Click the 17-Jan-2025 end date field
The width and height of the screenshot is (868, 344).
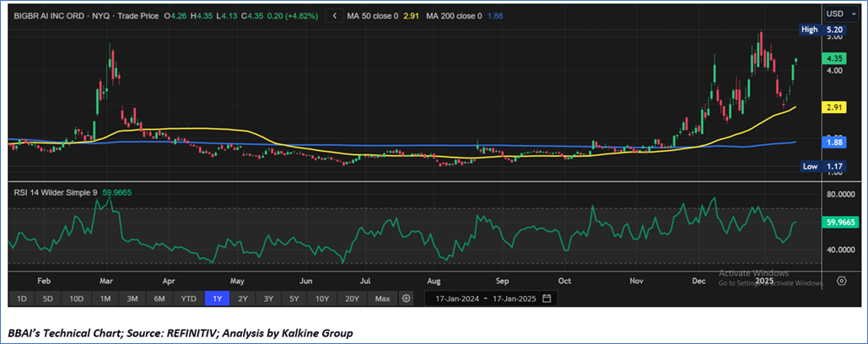514,298
